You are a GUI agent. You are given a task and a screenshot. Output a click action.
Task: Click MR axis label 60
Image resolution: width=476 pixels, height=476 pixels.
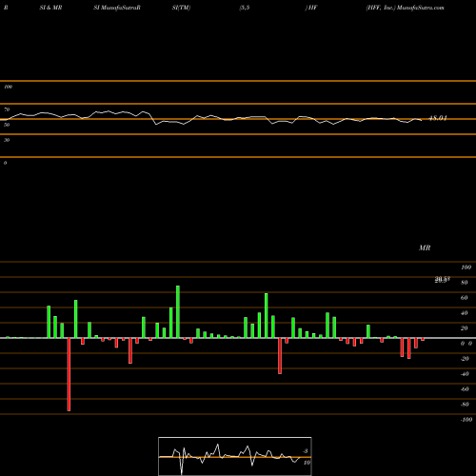click(465, 298)
